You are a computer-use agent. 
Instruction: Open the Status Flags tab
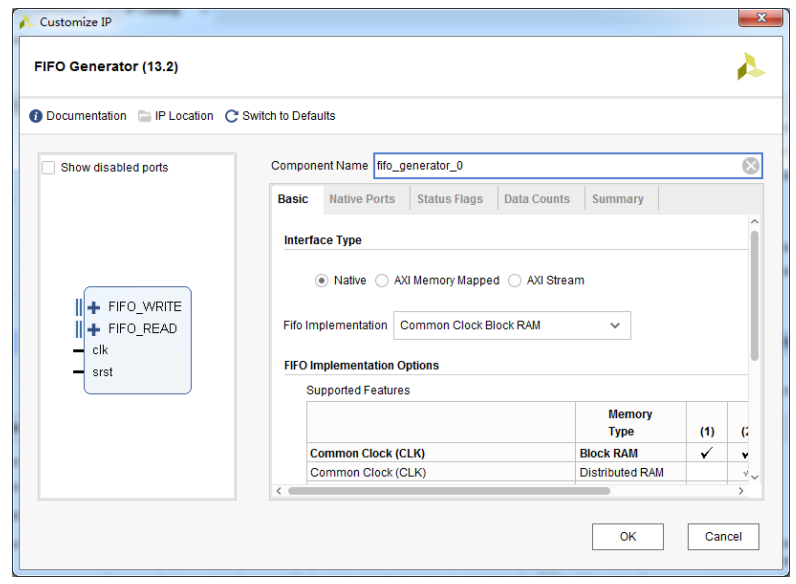pyautogui.click(x=450, y=199)
